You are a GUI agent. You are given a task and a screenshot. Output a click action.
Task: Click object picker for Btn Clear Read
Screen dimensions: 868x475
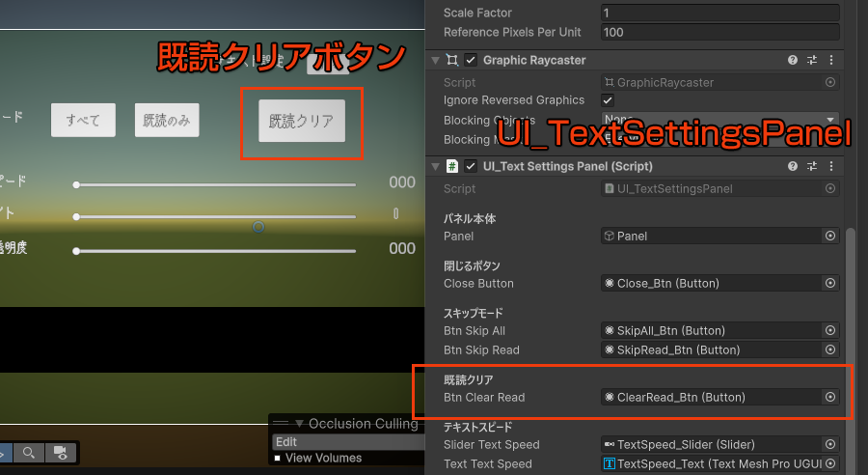coord(829,397)
